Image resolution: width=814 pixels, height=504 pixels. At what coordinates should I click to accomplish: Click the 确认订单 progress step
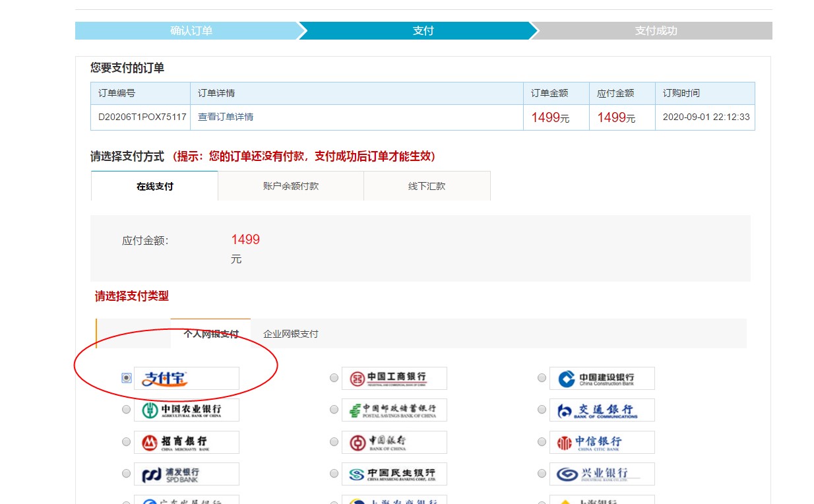pyautogui.click(x=191, y=31)
